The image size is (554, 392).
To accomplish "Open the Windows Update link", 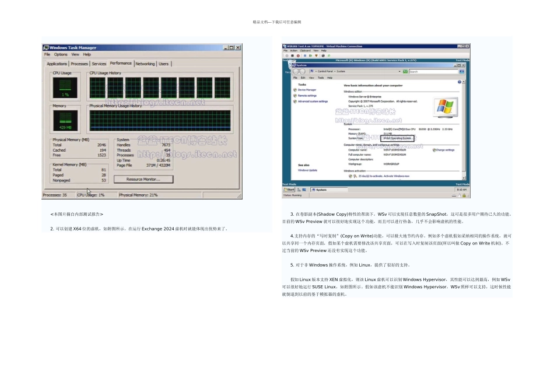I will coord(307,170).
